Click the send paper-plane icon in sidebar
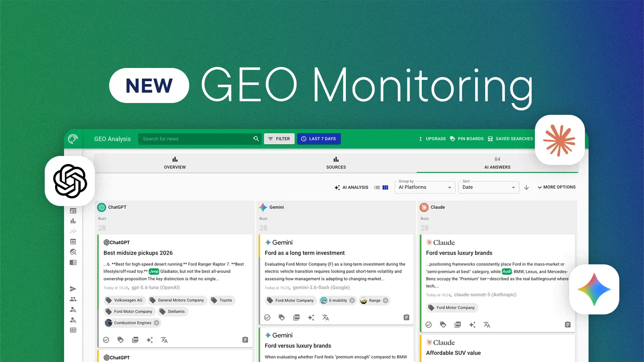 click(x=73, y=289)
